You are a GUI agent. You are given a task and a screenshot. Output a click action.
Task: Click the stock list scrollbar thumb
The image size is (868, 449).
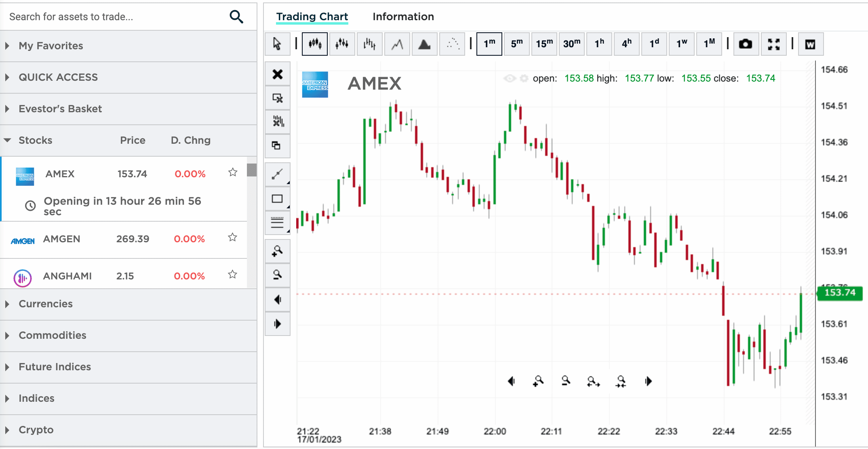tap(252, 170)
